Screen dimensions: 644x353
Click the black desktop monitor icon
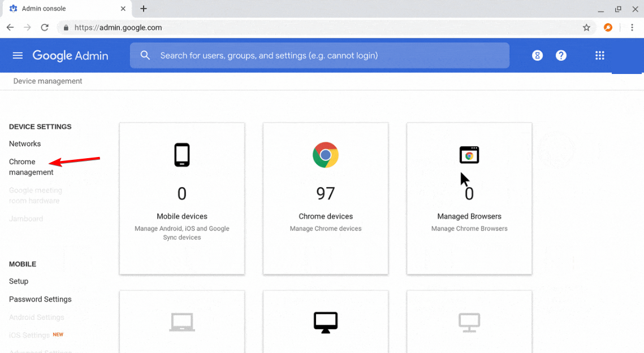pos(326,323)
